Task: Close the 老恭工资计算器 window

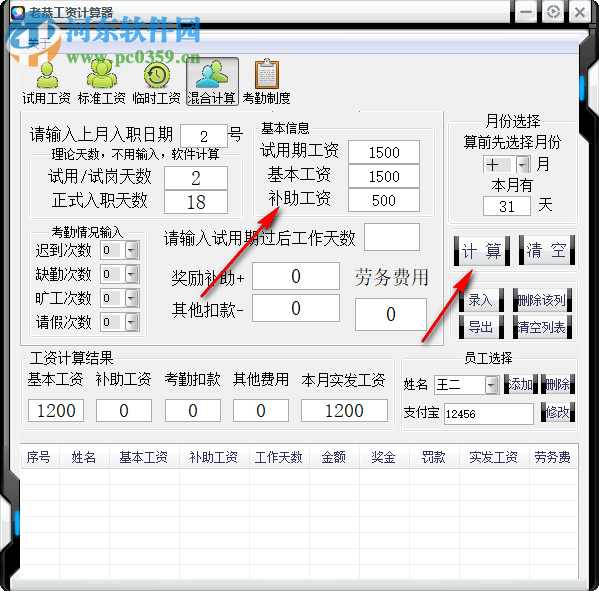Action: click(580, 12)
